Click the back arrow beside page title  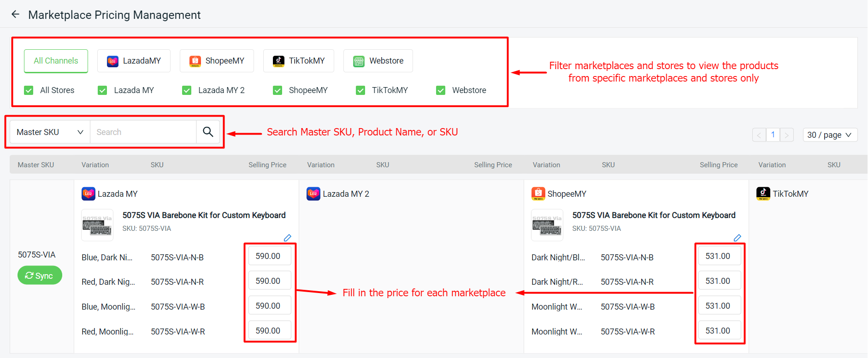pos(15,14)
